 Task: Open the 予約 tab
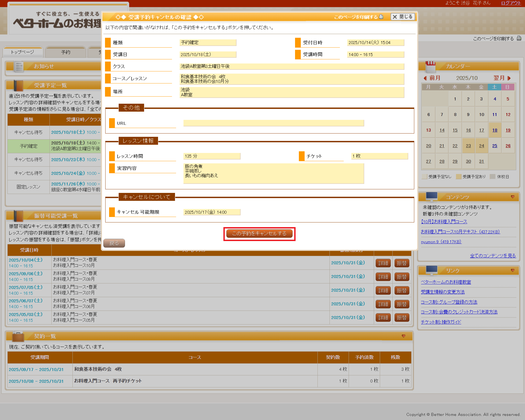(x=66, y=52)
